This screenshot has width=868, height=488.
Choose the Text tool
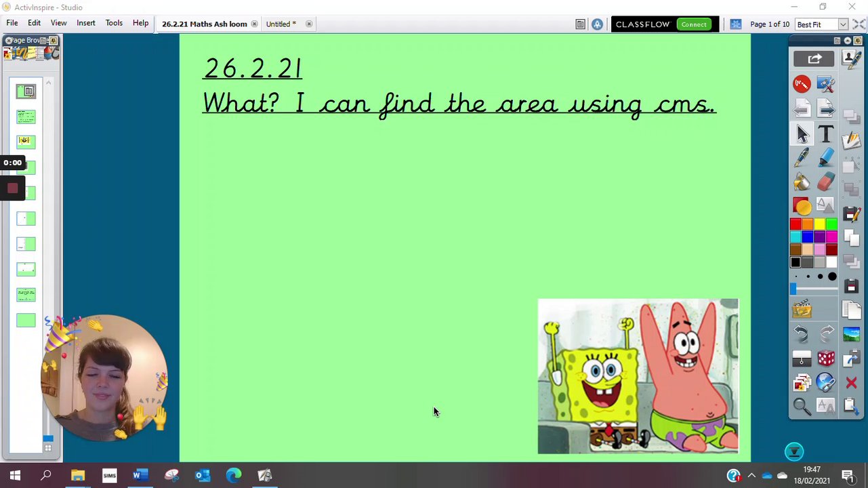coord(826,134)
